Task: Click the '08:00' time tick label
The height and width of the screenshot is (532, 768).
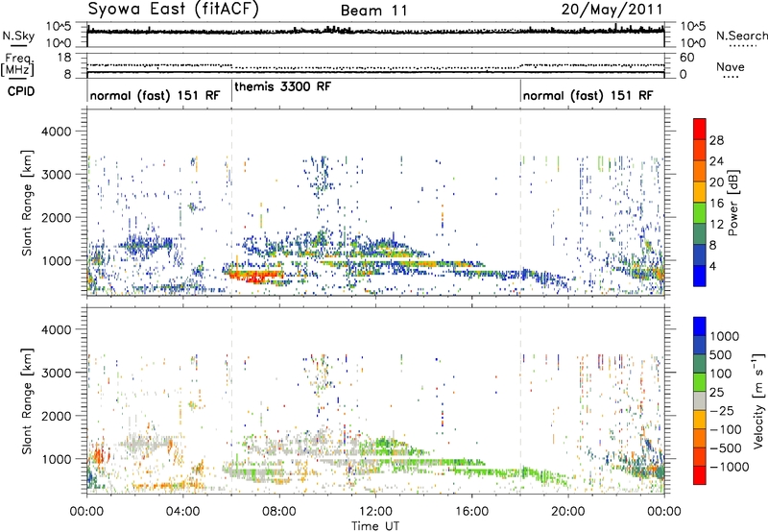Action: coord(279,512)
